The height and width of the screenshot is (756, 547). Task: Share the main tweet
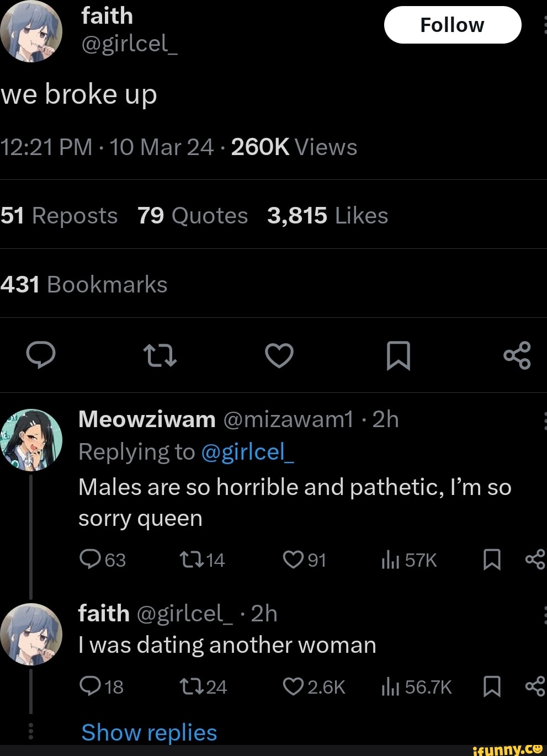517,355
